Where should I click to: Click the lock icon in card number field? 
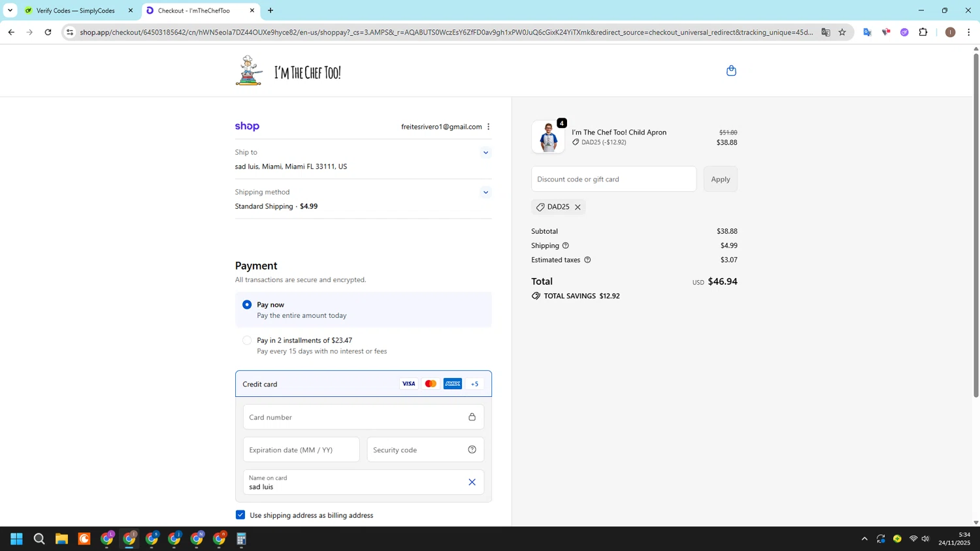pos(472,417)
